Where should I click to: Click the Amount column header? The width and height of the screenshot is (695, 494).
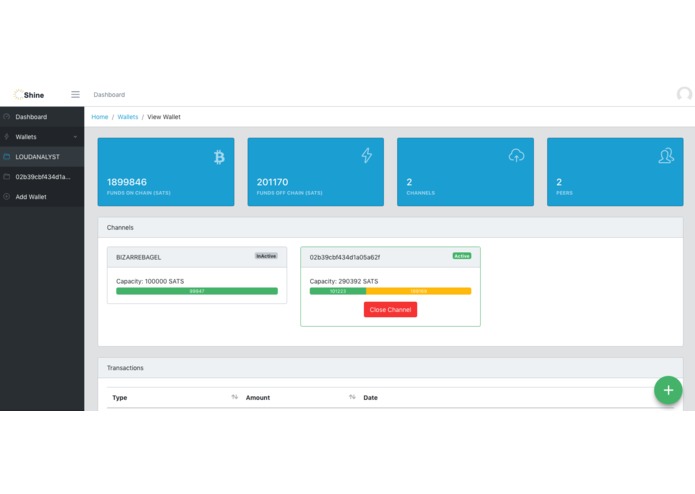click(258, 398)
